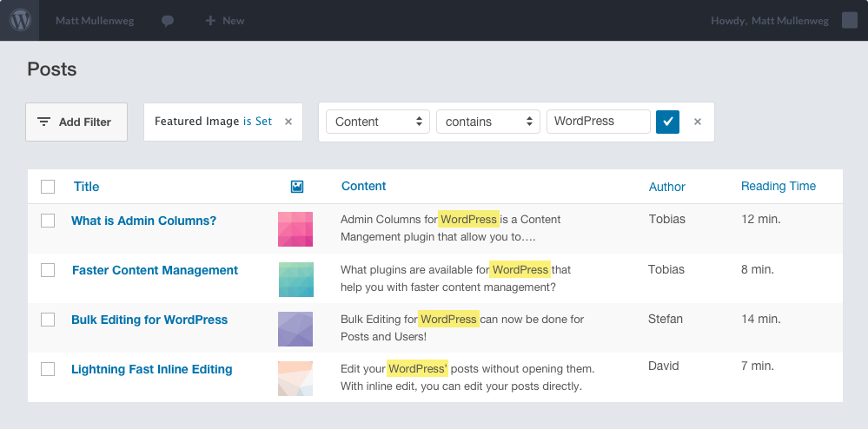The height and width of the screenshot is (429, 868).
Task: Apply the filter with the blue checkmark button
Action: (x=667, y=122)
